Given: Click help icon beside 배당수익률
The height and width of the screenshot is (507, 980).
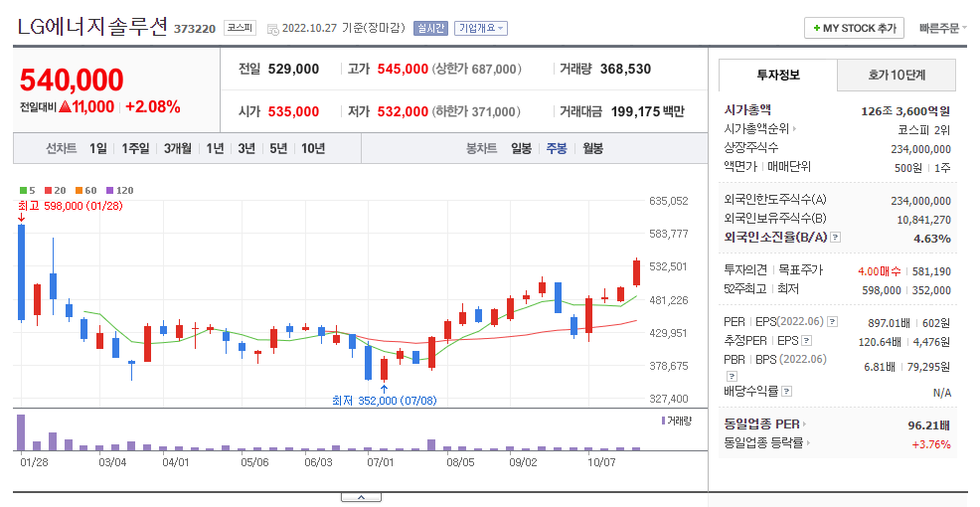Looking at the screenshot, I should 786,392.
